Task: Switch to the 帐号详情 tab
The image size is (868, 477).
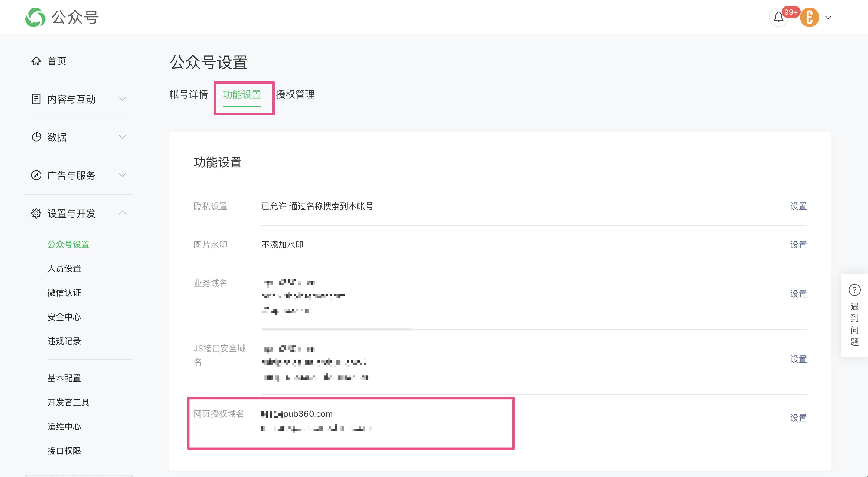Action: 188,94
